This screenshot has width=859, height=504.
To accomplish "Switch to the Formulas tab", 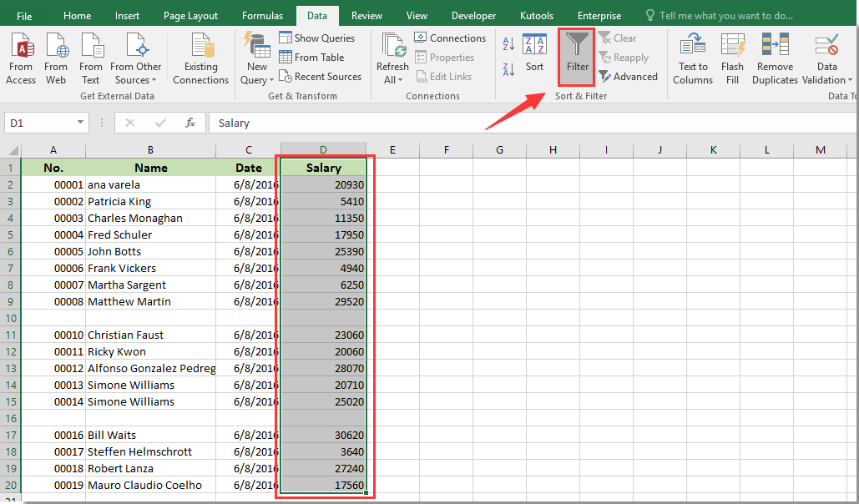I will tap(262, 14).
